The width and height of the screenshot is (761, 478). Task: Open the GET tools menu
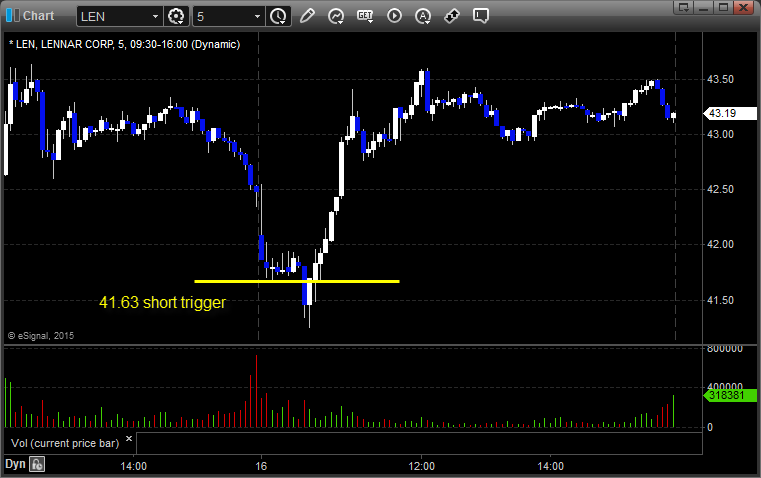click(x=365, y=16)
